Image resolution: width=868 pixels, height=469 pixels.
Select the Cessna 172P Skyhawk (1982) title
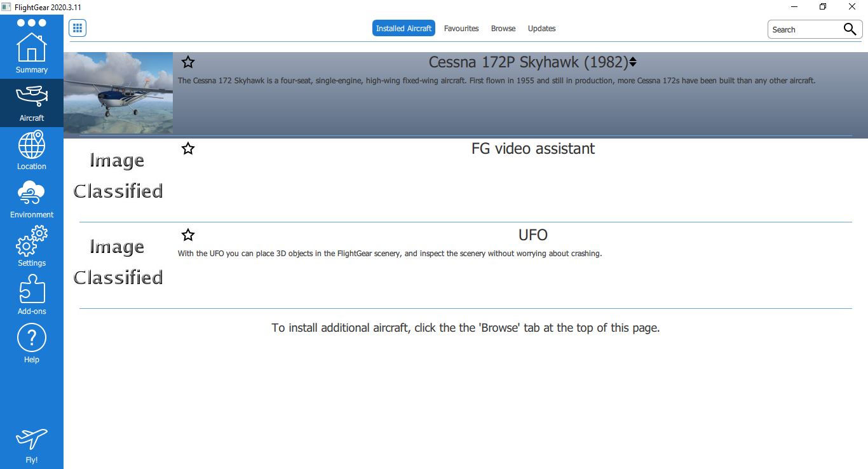tap(528, 62)
